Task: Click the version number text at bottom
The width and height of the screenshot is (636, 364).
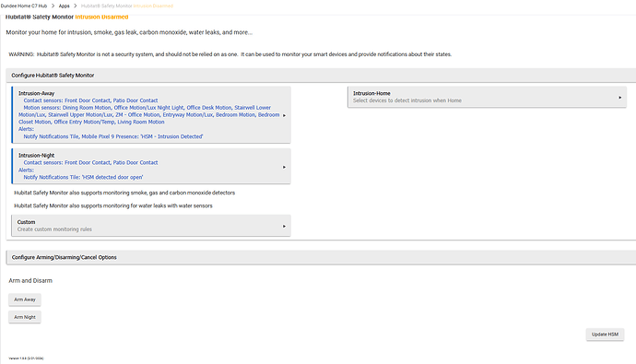Action: (26, 358)
